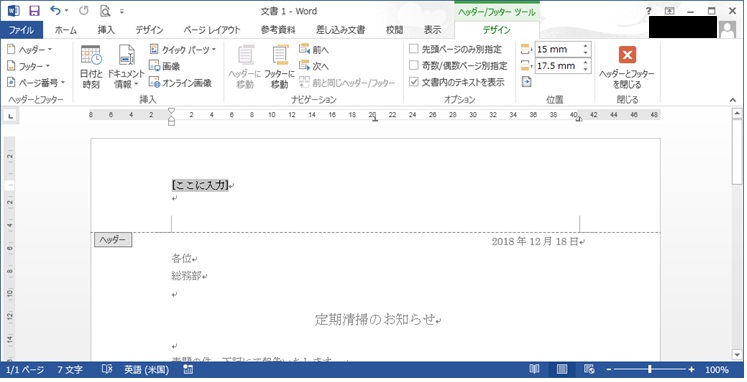This screenshot has width=747, height=382.
Task: Switch to Web Layout view icon
Action: coord(589,369)
